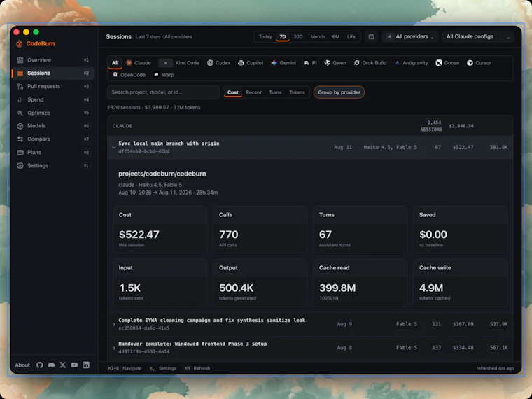The height and width of the screenshot is (399, 532).
Task: Go to Plans in sidebar
Action: click(x=53, y=153)
